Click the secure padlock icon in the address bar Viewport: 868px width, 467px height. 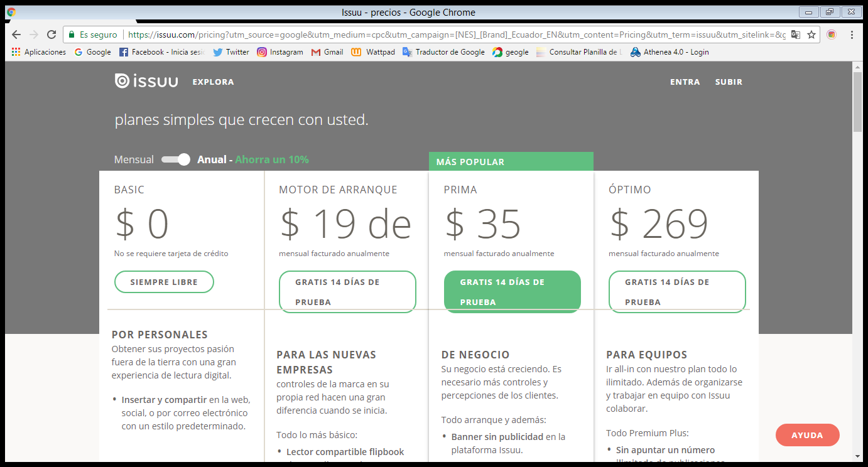coord(72,35)
